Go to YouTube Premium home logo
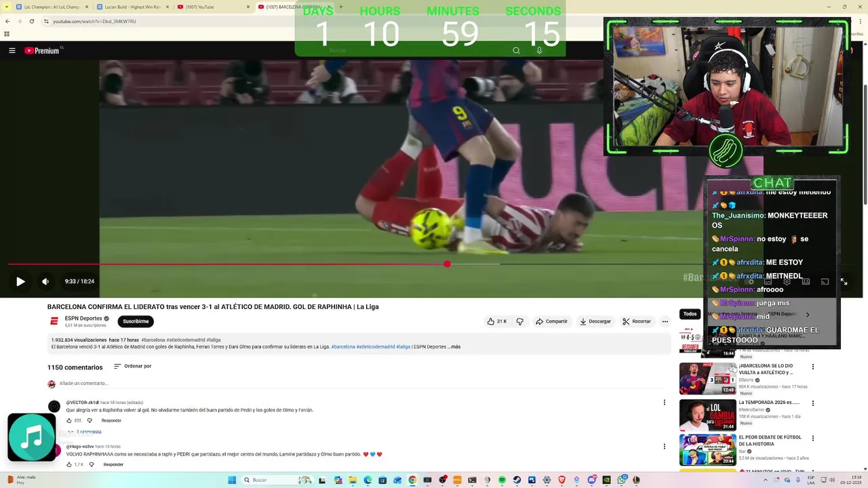The image size is (868, 488). 42,50
